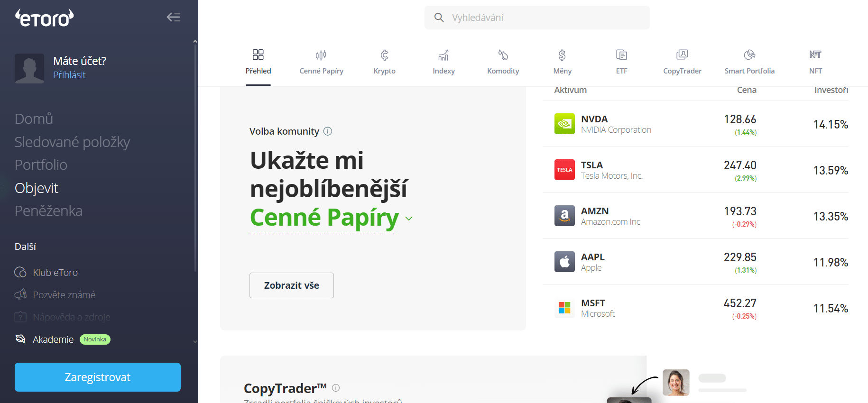Click the Přehled grid icon
Viewport: 868px width, 403px height.
click(x=258, y=55)
